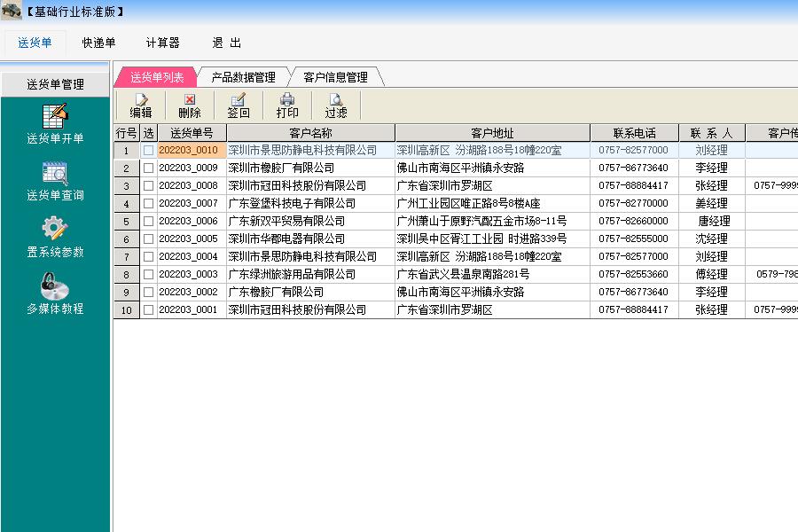Screen dimensions: 798x532
Task: Open the 快递单 menu
Action: coord(98,43)
